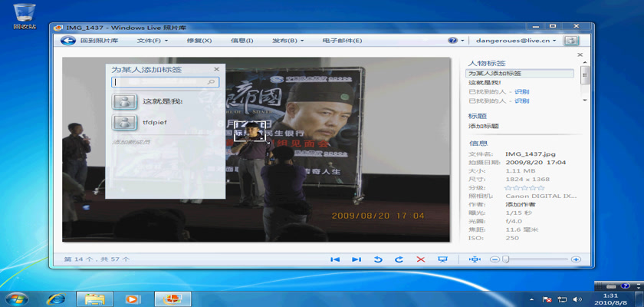Rotate the photo clockwise
Screen dimensions: 644x307
pos(399,259)
